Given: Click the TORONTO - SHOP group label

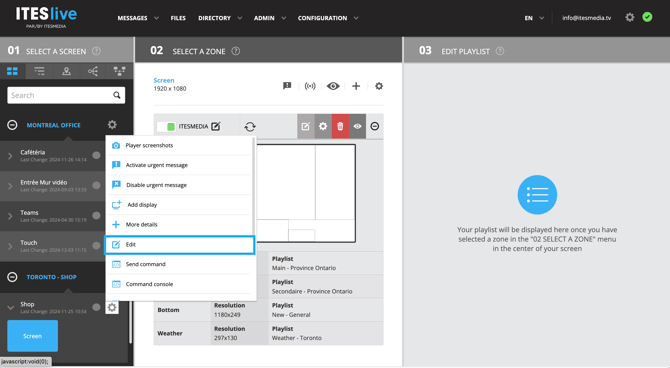Looking at the screenshot, I should (x=51, y=277).
